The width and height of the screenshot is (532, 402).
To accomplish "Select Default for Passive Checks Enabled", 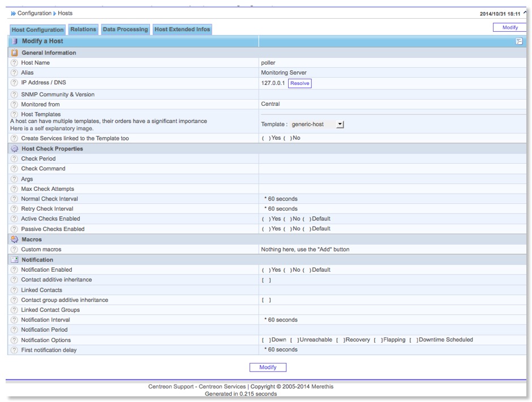I will click(x=306, y=229).
